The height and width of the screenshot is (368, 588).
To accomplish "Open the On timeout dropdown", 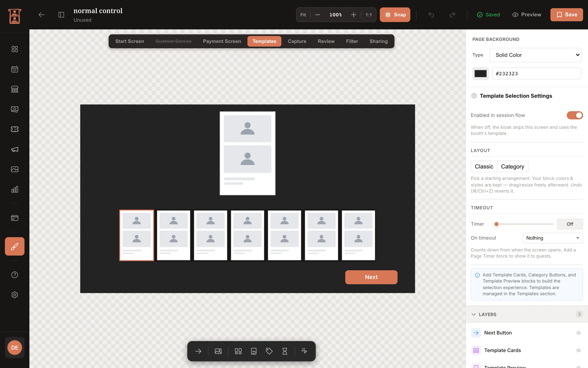I will point(552,238).
